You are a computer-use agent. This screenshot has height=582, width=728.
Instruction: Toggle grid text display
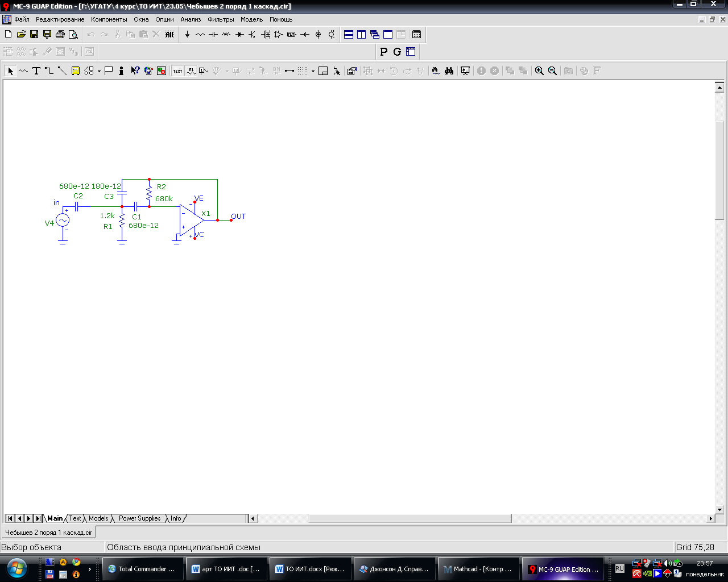178,70
